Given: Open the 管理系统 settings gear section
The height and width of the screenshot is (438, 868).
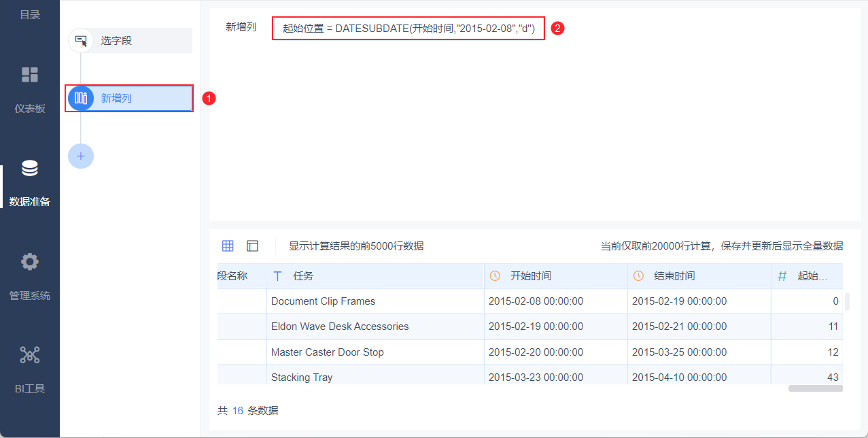Looking at the screenshot, I should pos(30,276).
